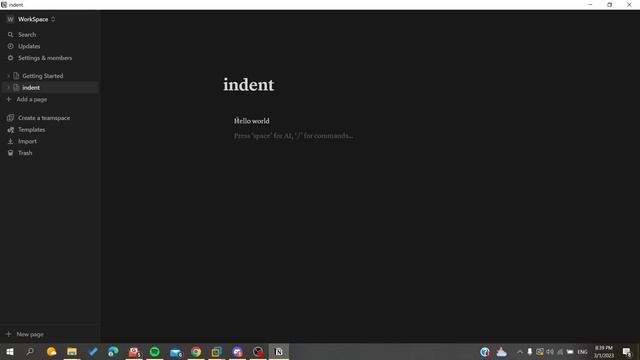Viewport: 640px width, 360px height.
Task: Open the Windows Start menu
Action: pos(10,351)
